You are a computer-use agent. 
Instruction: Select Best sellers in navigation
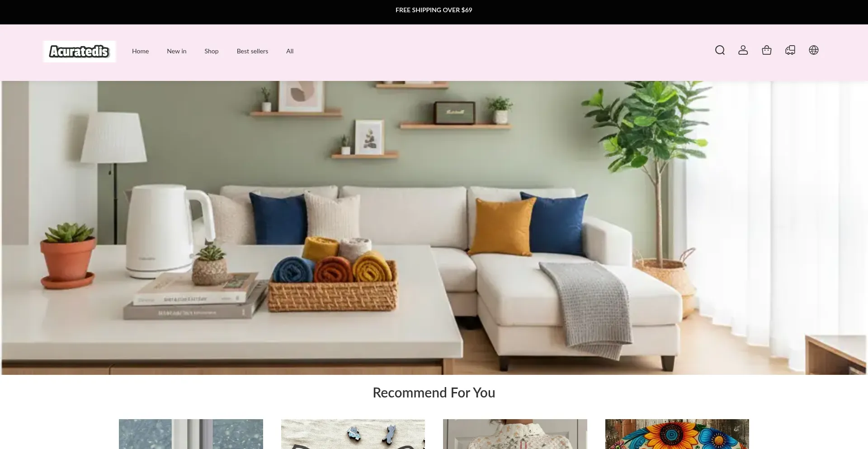click(252, 52)
